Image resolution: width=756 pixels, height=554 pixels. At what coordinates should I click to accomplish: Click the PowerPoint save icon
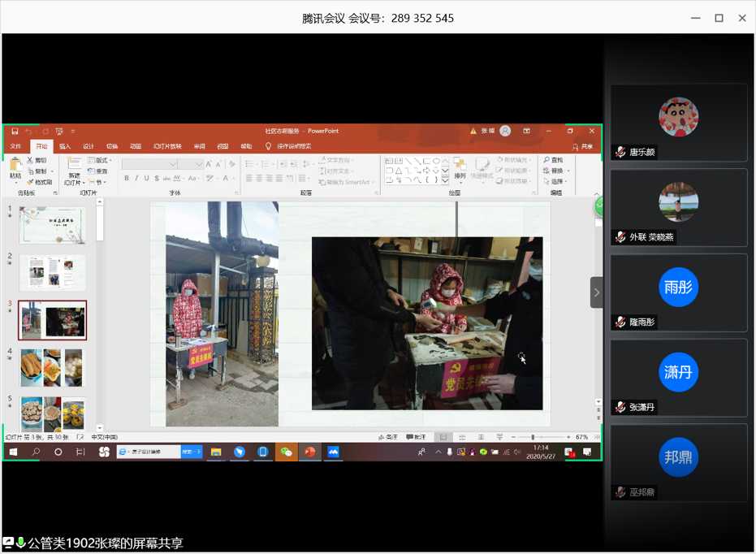(x=15, y=131)
